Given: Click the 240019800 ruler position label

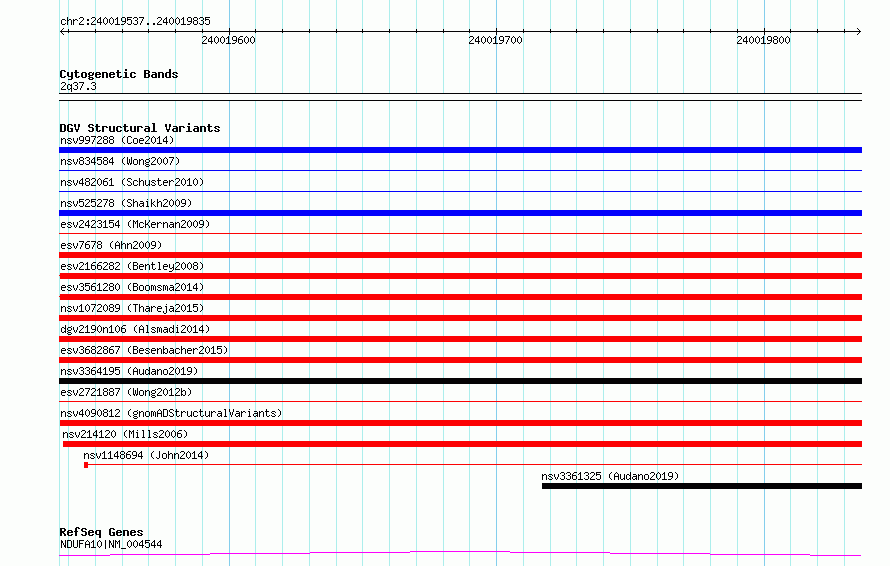Looking at the screenshot, I should 763,40.
